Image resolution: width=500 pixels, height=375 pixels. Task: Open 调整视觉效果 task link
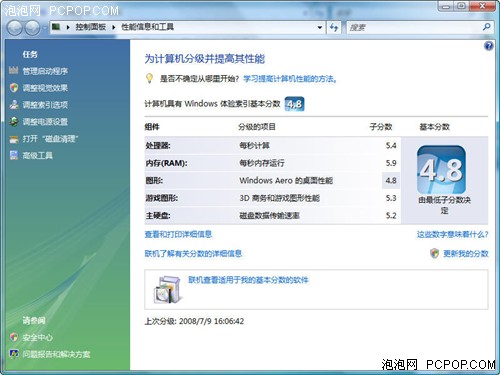[45, 88]
